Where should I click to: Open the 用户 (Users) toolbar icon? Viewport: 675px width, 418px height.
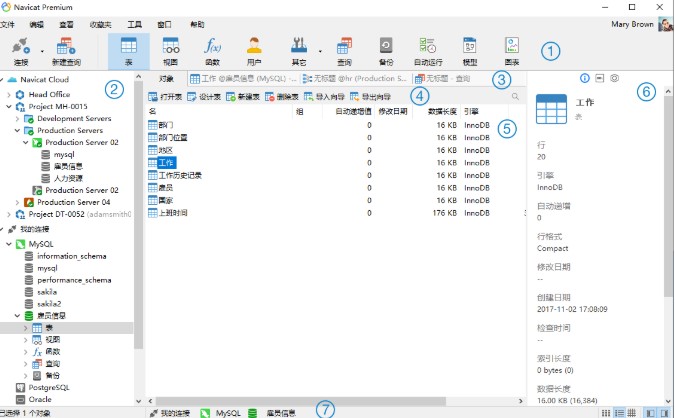(x=254, y=50)
